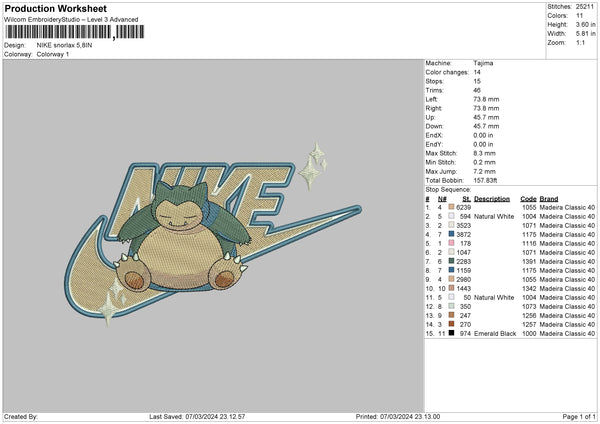Select the width value "5.81 in"
The image size is (600, 424).
click(585, 34)
